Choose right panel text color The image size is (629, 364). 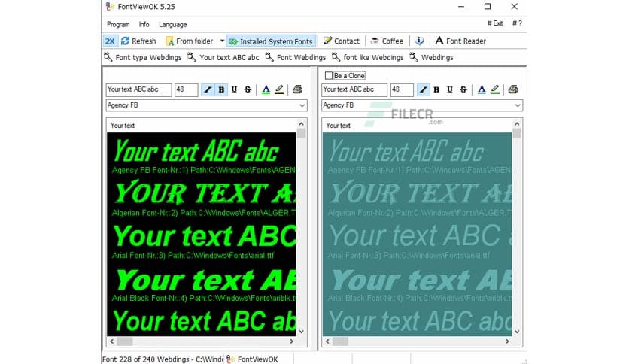482,89
